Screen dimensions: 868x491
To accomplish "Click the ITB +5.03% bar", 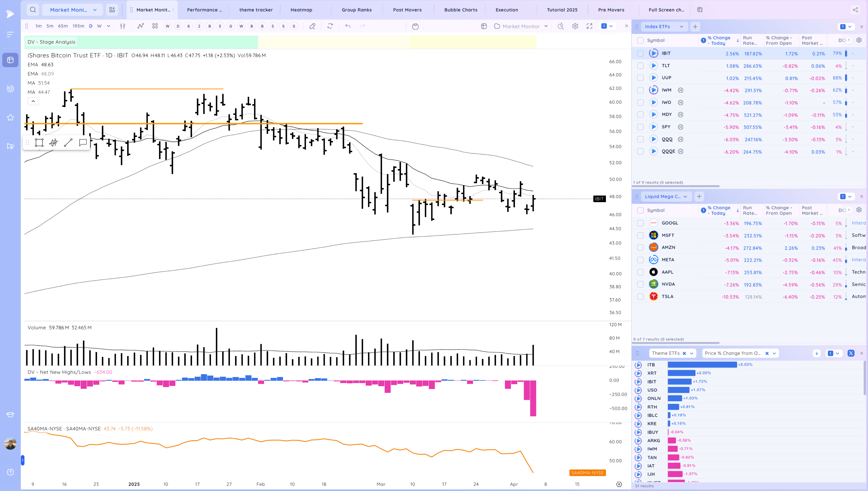I will 702,364.
